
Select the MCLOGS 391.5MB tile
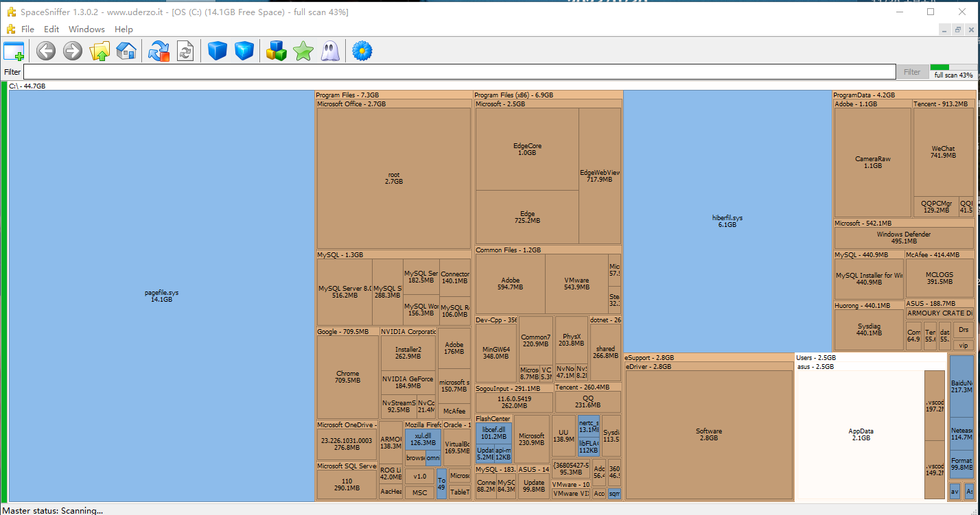coord(940,278)
